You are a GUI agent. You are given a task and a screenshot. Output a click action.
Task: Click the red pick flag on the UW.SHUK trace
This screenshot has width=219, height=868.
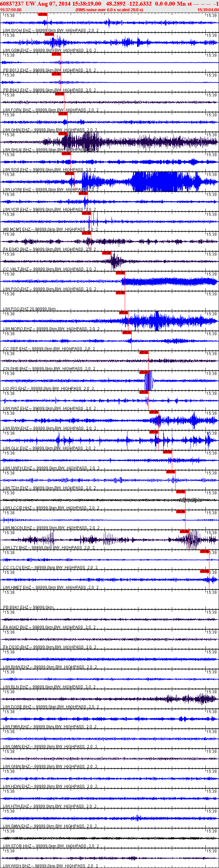coord(63,134)
